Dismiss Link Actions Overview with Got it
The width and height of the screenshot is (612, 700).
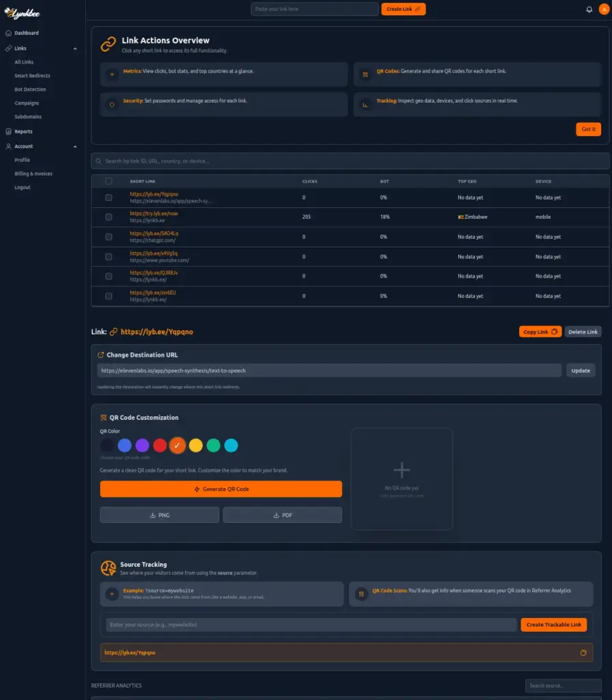pos(588,129)
